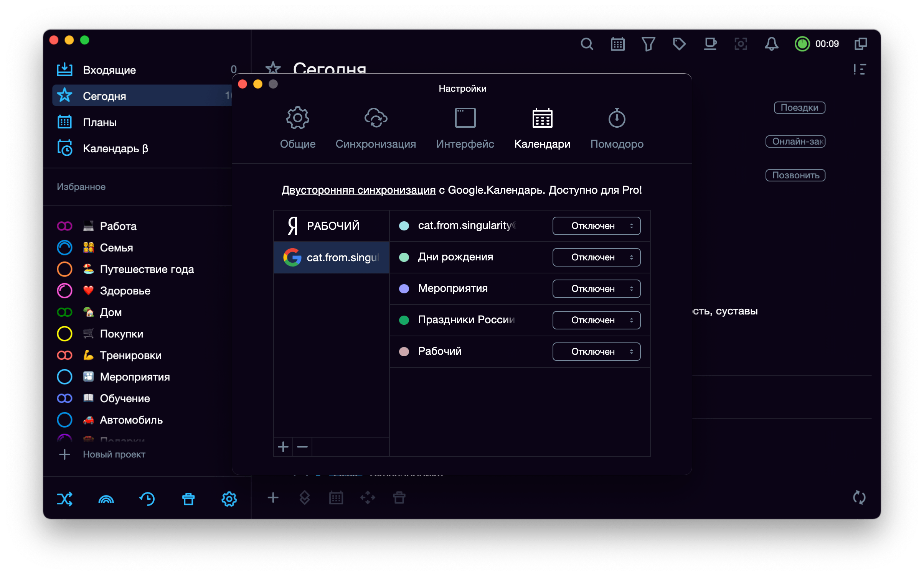Open Отключен dropdown for cat.from.singularity calendar

point(596,226)
